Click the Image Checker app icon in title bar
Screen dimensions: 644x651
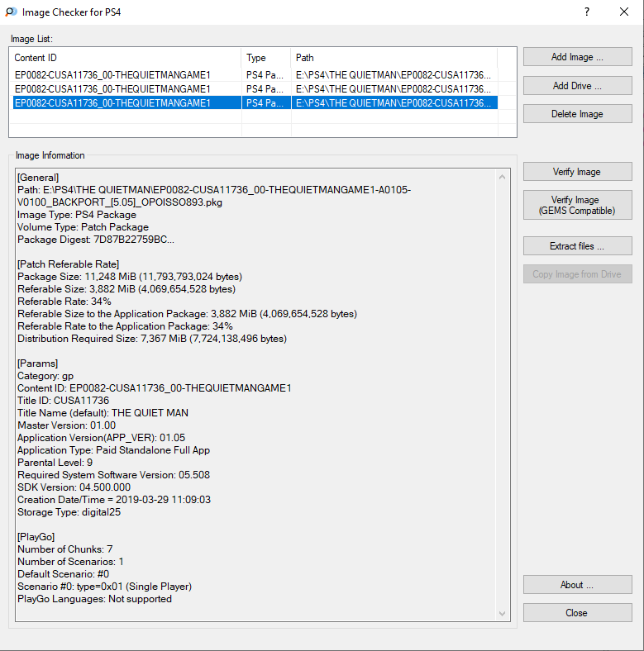coord(11,12)
